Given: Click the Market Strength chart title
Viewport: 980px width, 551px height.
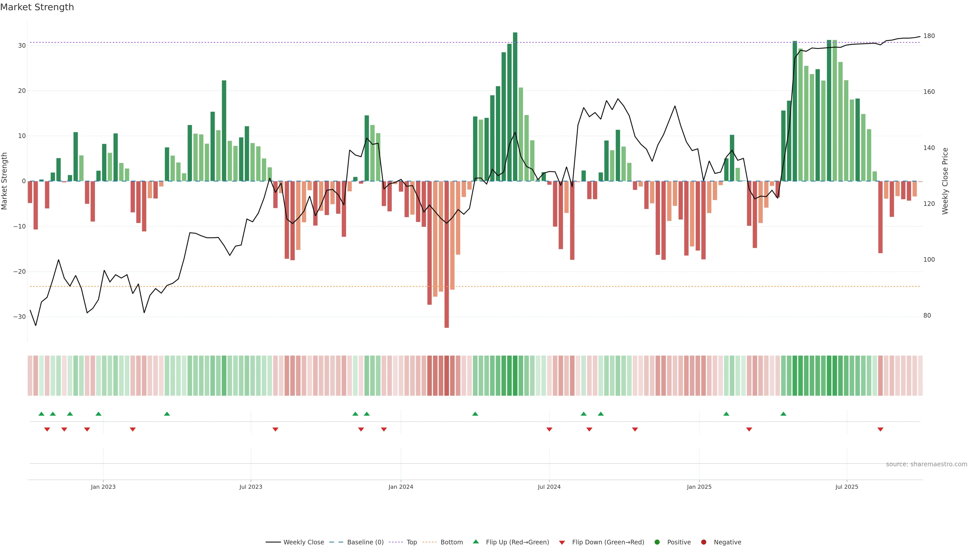Looking at the screenshot, I should (x=37, y=7).
